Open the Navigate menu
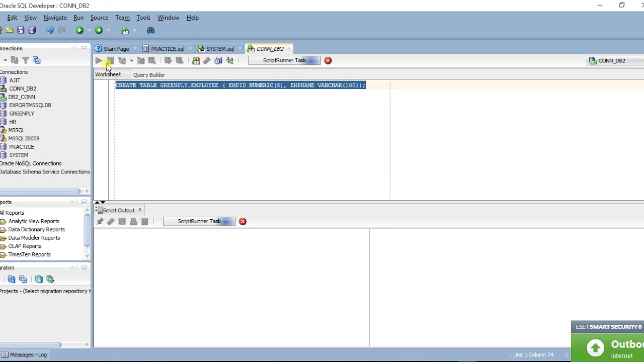The image size is (644, 362). click(55, 18)
